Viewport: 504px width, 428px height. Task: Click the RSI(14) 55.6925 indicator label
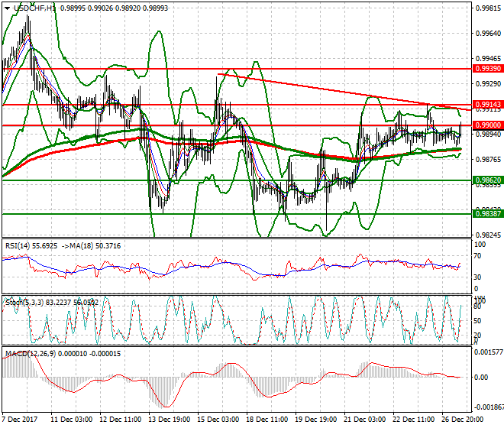click(x=31, y=246)
